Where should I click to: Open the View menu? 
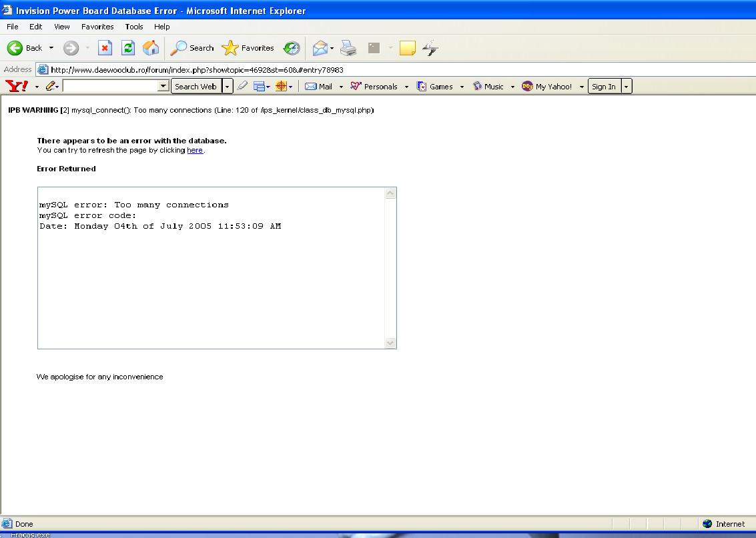pos(61,27)
